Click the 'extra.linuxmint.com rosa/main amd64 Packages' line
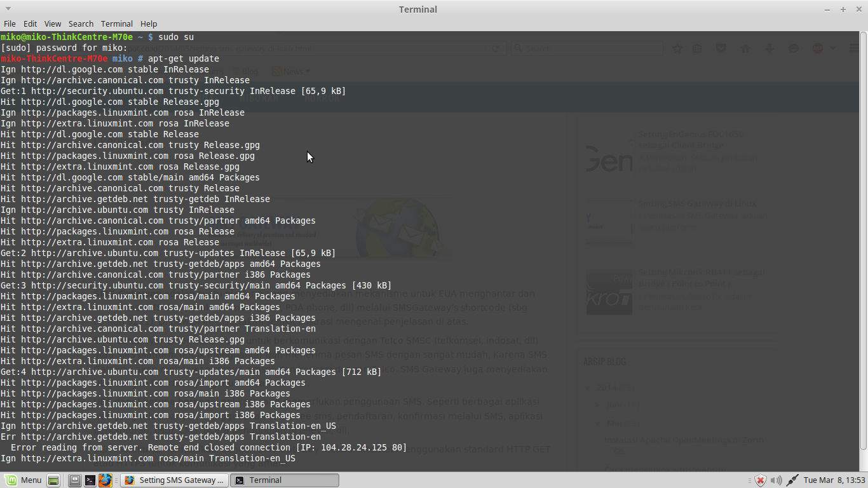Image resolution: width=868 pixels, height=488 pixels. (x=140, y=307)
